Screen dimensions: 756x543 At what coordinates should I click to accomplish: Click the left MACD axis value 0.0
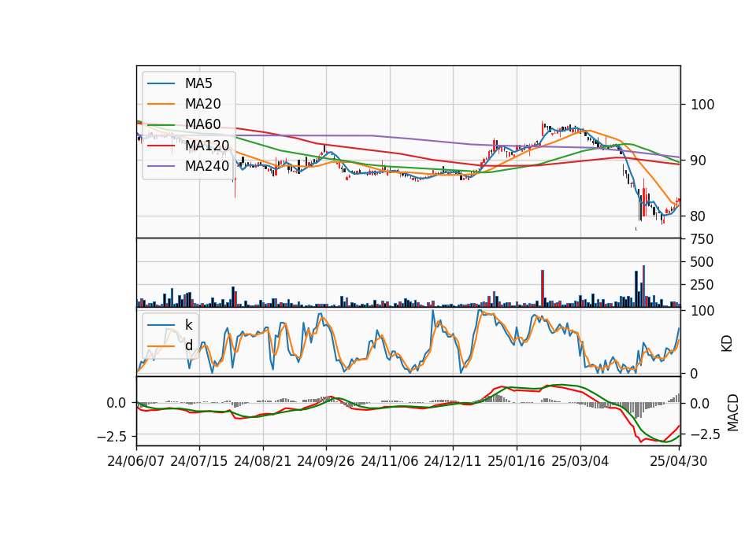(x=117, y=403)
